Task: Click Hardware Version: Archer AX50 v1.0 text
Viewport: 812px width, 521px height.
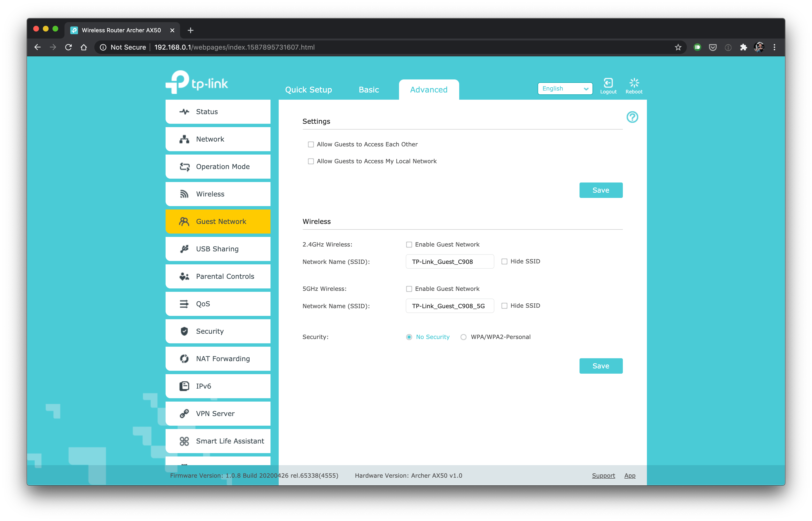Action: (408, 475)
